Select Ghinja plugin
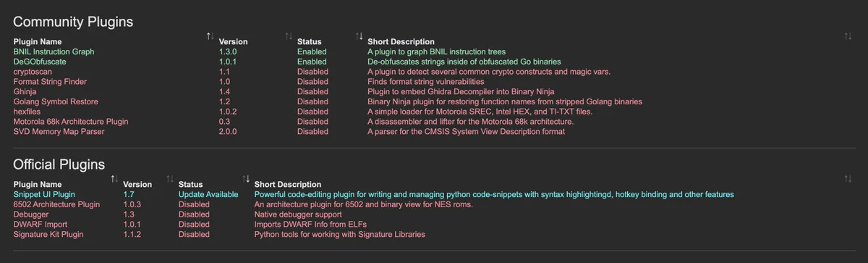The width and height of the screenshot is (868, 263). click(x=25, y=92)
